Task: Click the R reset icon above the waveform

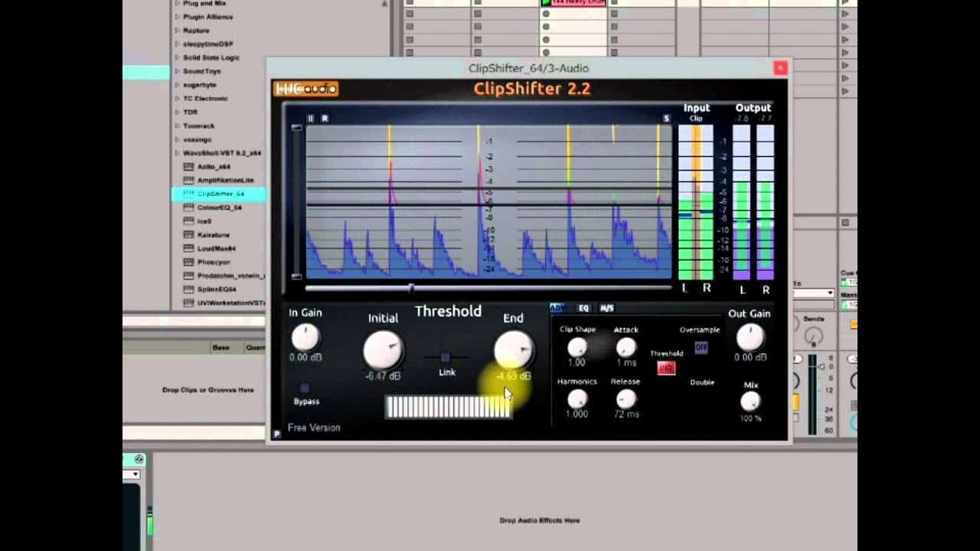Action: [x=327, y=119]
